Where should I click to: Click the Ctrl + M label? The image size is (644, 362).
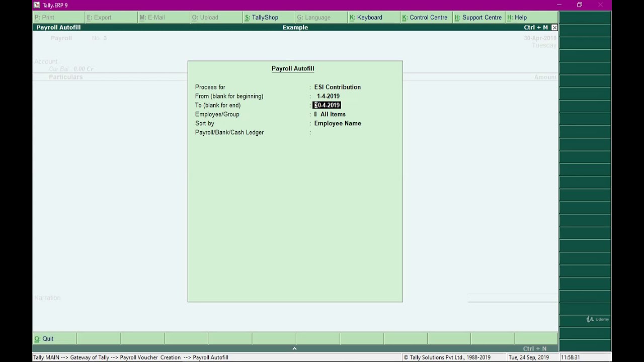(x=536, y=28)
